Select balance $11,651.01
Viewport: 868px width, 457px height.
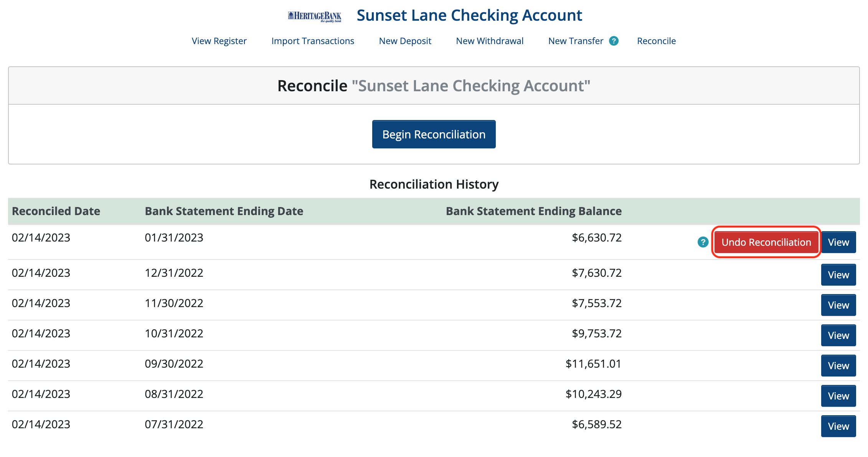594,364
